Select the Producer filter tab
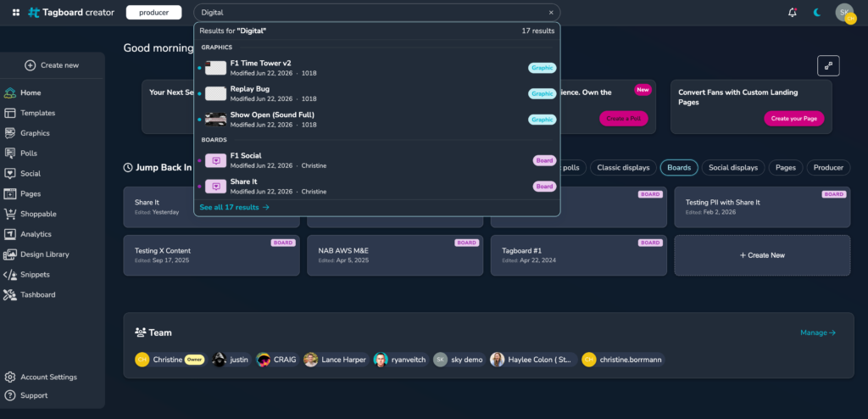 click(828, 168)
